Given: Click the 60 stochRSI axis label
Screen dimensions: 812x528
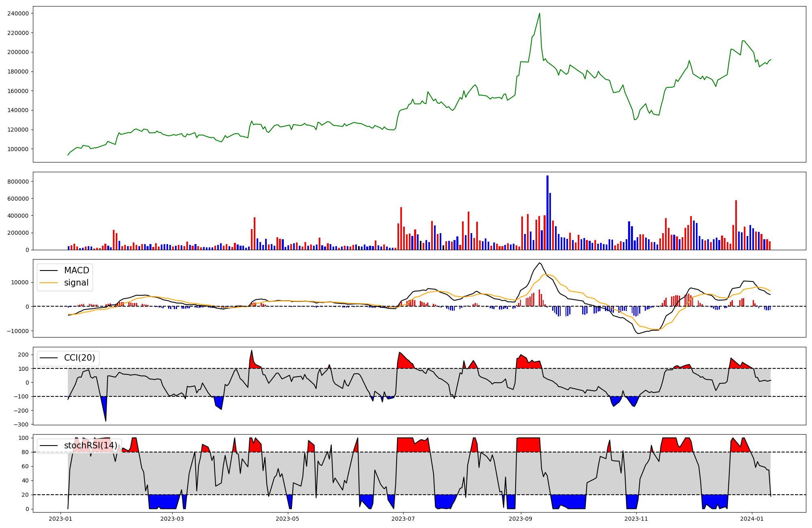Looking at the screenshot, I should (25, 466).
